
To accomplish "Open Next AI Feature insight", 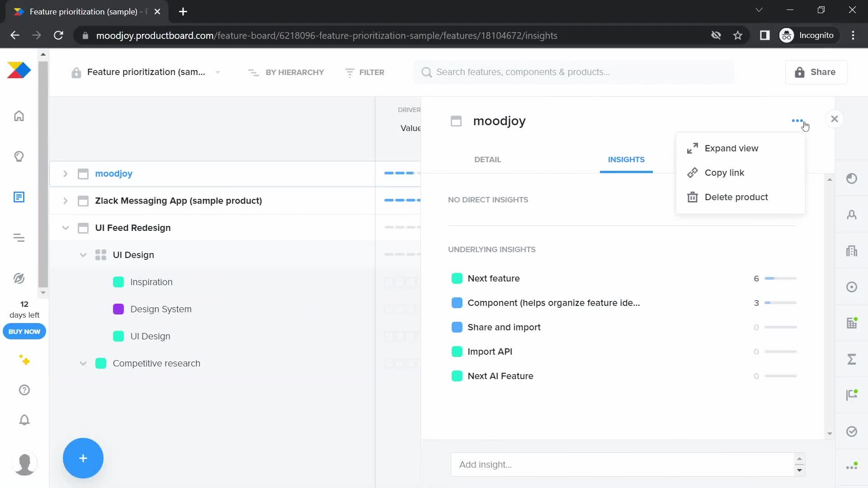I will (x=500, y=376).
